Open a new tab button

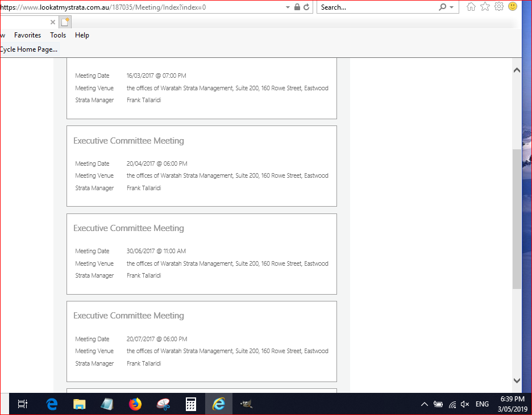click(65, 22)
